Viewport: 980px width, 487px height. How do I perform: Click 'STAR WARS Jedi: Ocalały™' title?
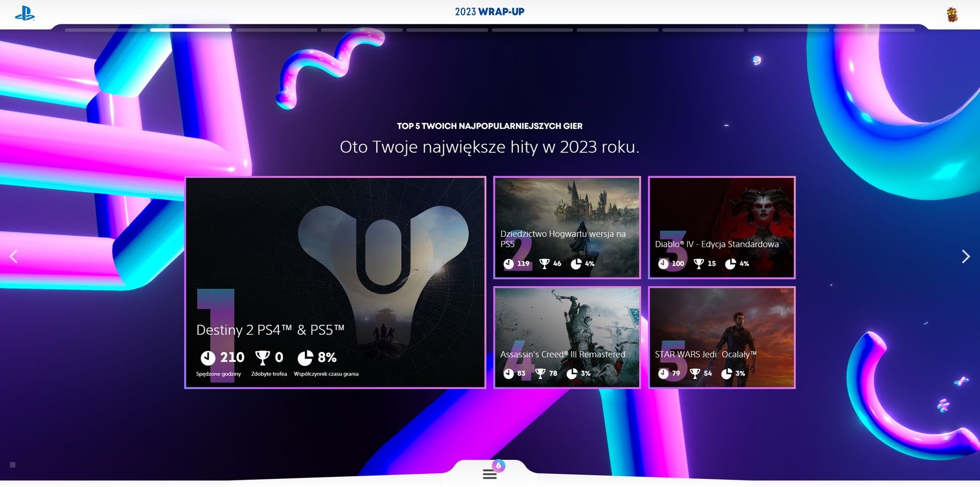click(x=706, y=354)
